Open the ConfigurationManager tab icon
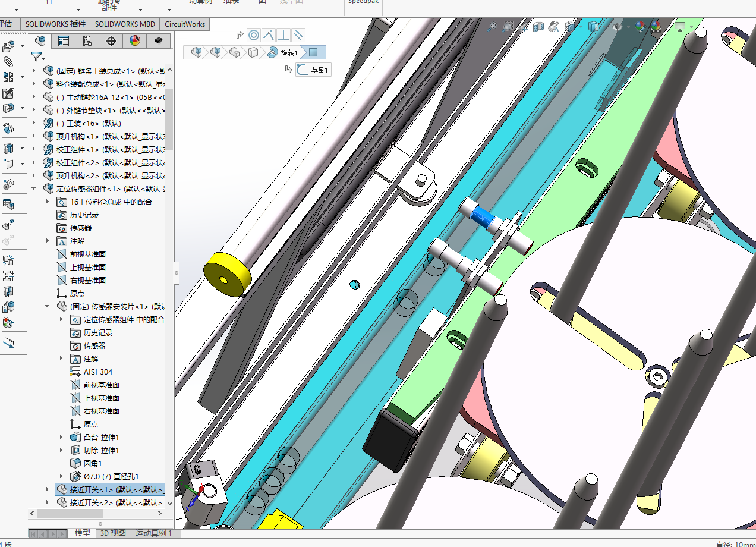This screenshot has width=756, height=547. pyautogui.click(x=87, y=40)
